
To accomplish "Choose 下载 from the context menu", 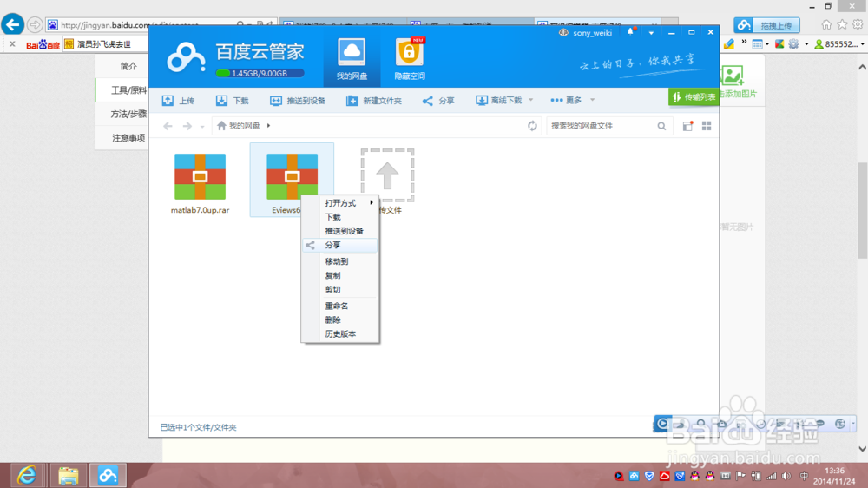I will pos(340,217).
